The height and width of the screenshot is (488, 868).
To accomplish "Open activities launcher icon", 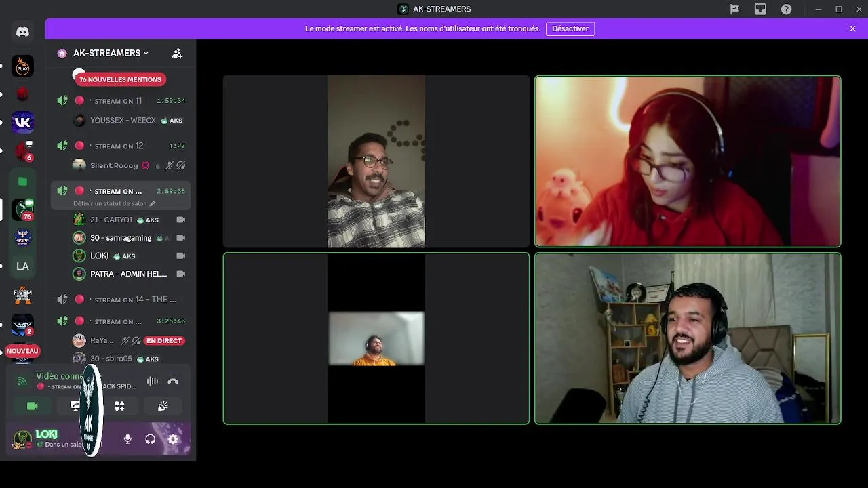I will [x=119, y=406].
